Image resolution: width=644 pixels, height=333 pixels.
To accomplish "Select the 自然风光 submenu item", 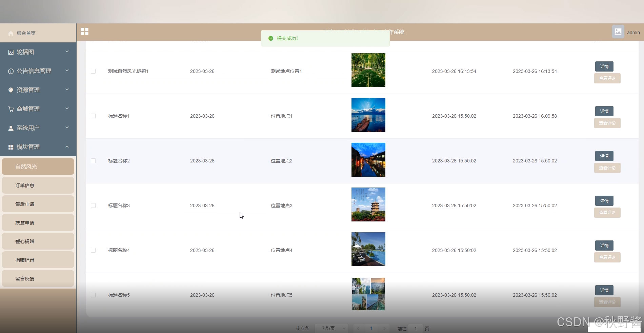I will 38,166.
